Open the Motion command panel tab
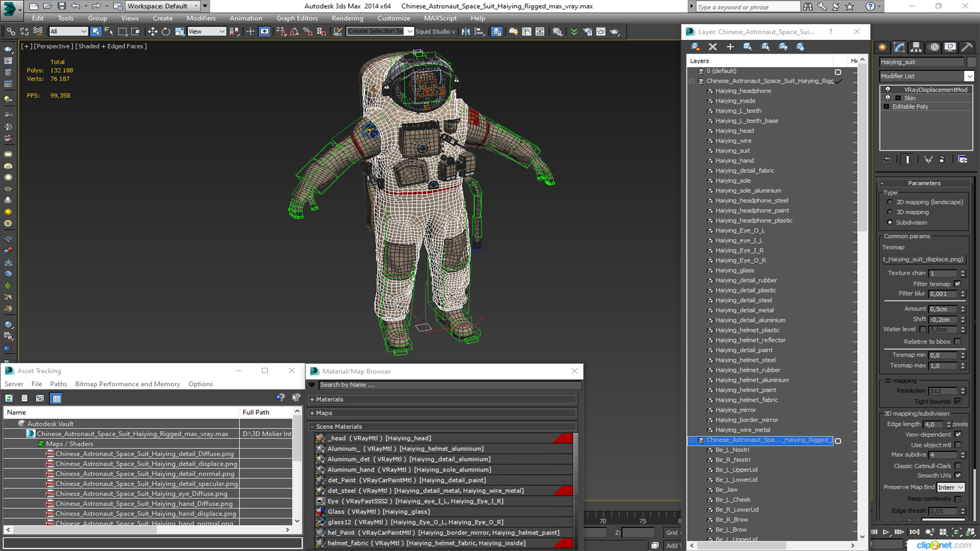Screen dimensions: 980x551 pos(934,47)
